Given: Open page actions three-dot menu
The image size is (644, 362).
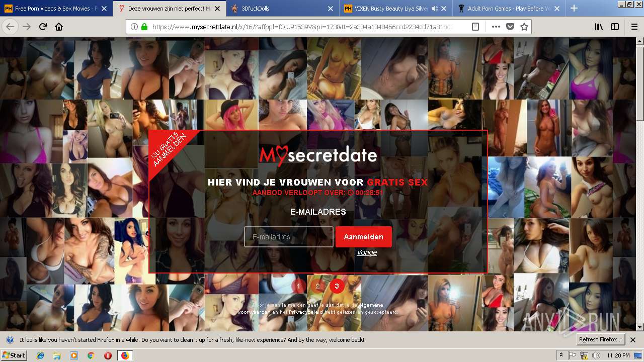Looking at the screenshot, I should click(496, 27).
